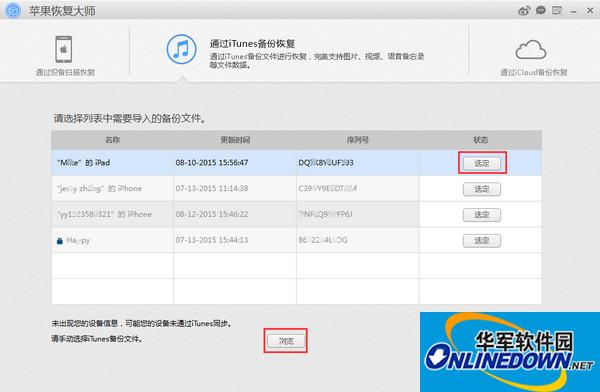The height and width of the screenshot is (392, 600).
Task: Click the 07-13-2015 11:14:38 timestamp cell
Action: (212, 188)
